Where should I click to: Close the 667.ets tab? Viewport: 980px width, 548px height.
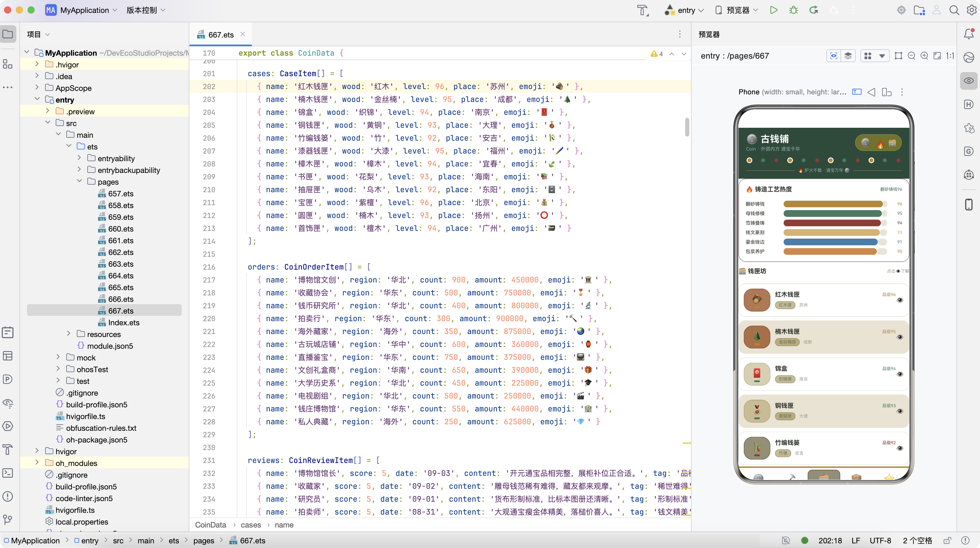pos(242,34)
